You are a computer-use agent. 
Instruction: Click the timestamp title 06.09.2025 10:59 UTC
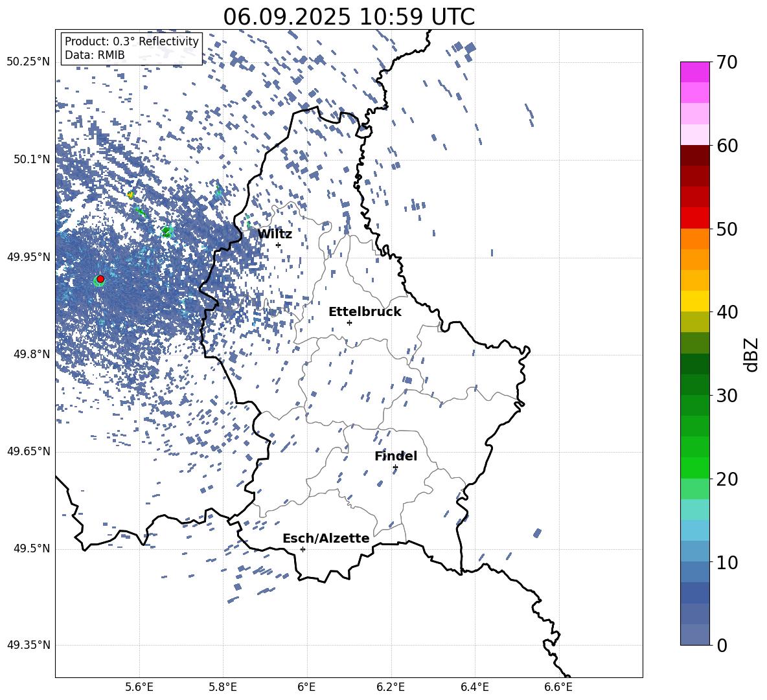(x=349, y=17)
